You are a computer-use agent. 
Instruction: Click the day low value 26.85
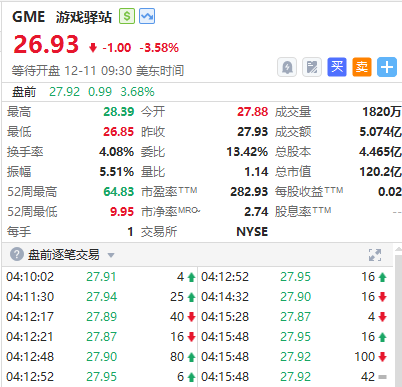[119, 132]
